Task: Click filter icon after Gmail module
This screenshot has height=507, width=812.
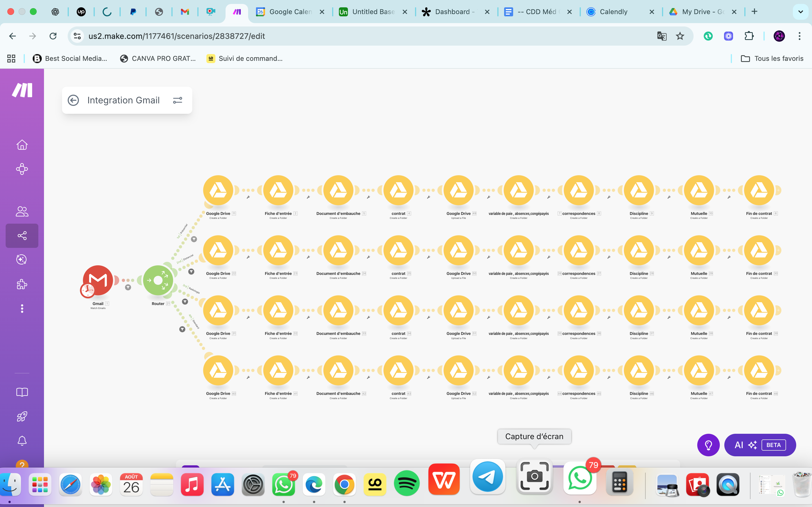Action: (x=128, y=287)
